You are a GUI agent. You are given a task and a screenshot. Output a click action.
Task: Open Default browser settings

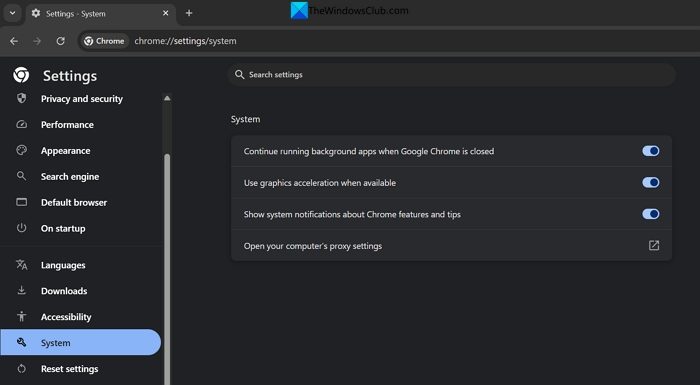tap(74, 202)
